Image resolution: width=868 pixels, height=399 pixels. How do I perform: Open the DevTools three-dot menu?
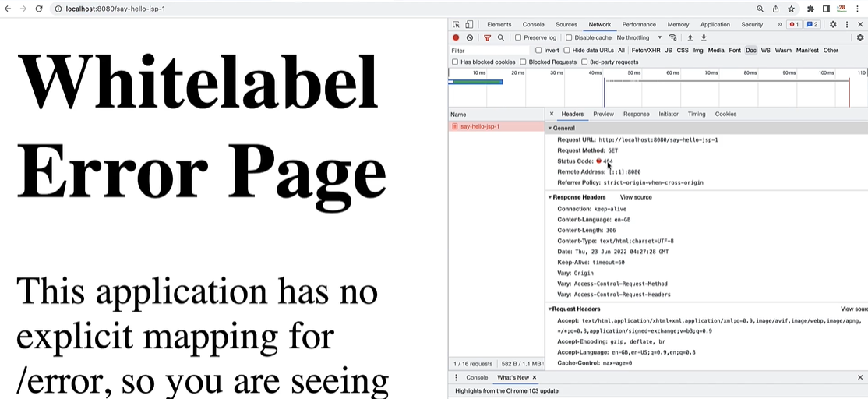(847, 24)
